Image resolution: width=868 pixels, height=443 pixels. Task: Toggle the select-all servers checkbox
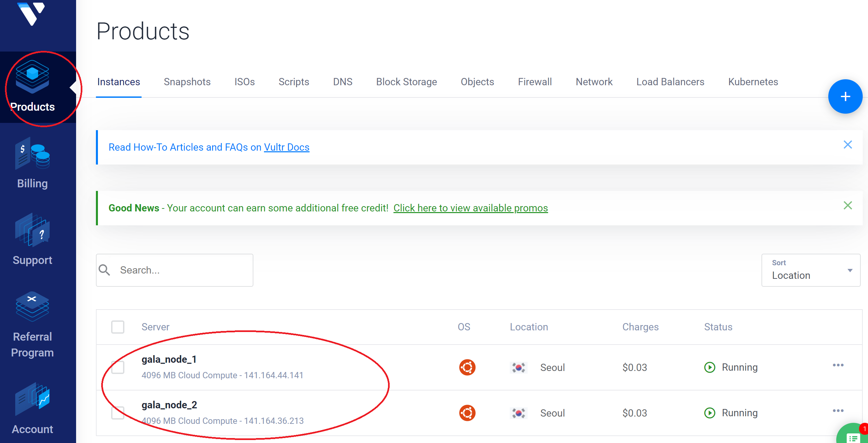pyautogui.click(x=118, y=327)
